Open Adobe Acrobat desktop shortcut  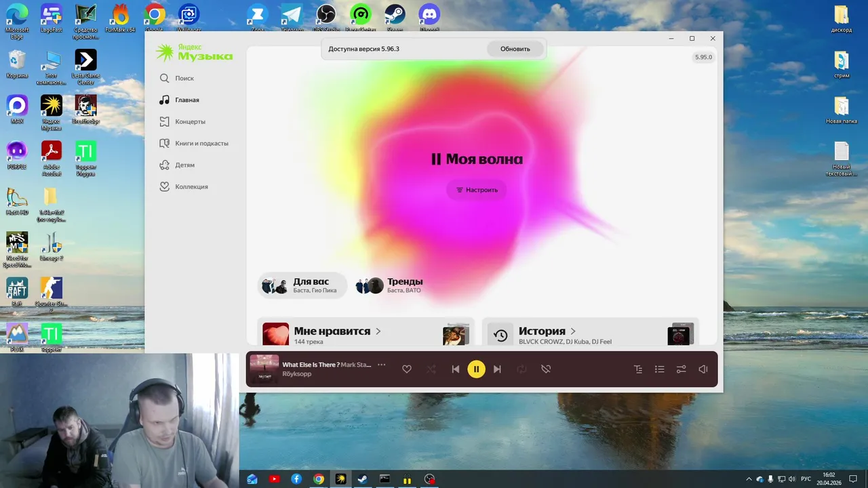(x=52, y=159)
